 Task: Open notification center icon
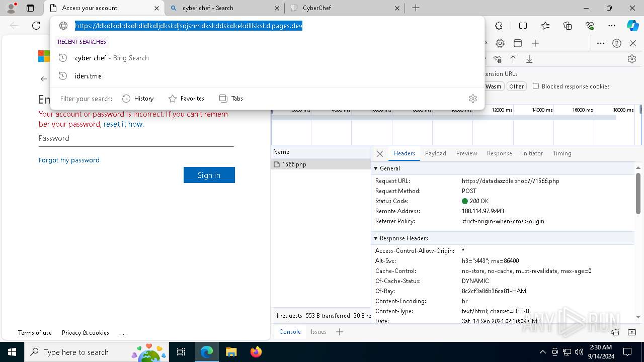click(x=627, y=352)
